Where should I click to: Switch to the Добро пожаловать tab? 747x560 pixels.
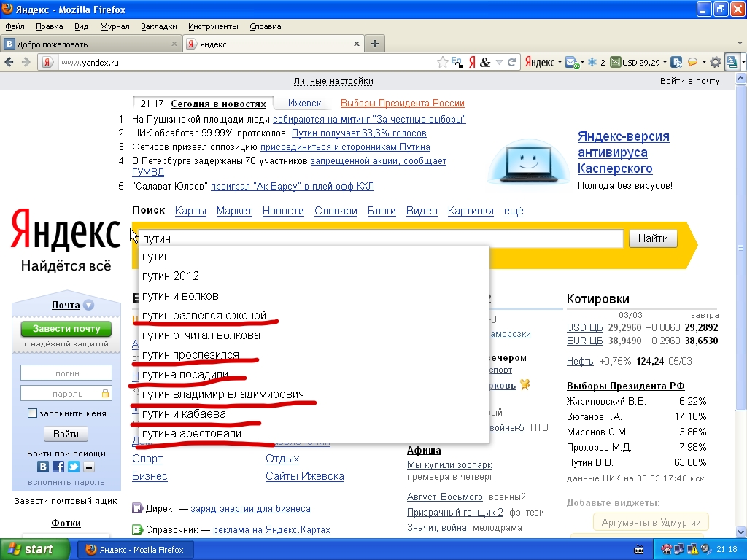pyautogui.click(x=90, y=44)
